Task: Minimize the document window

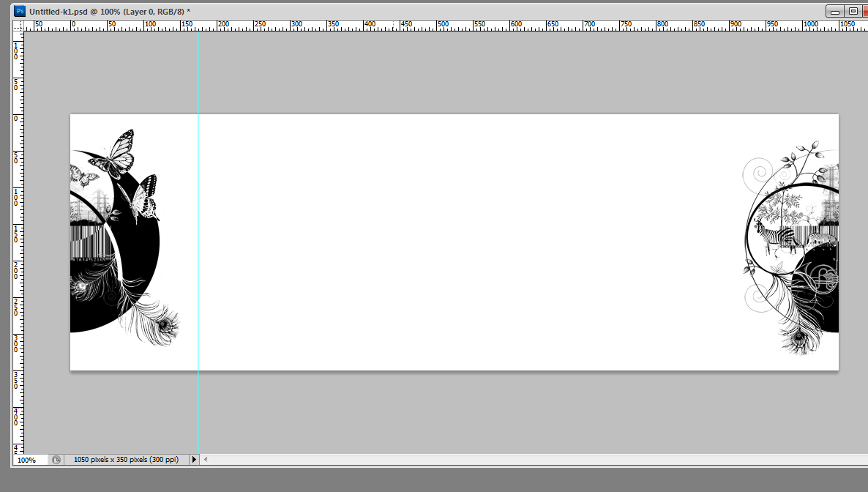Action: pos(834,12)
